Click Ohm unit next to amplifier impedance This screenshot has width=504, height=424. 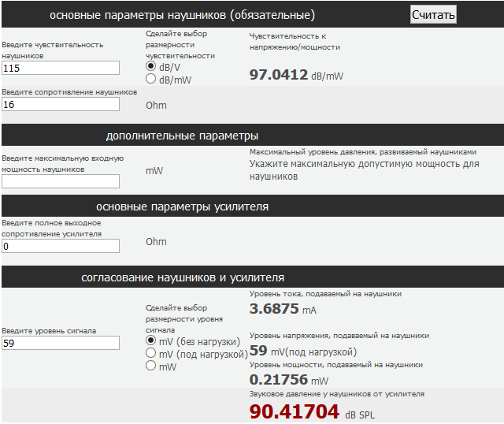click(x=156, y=242)
